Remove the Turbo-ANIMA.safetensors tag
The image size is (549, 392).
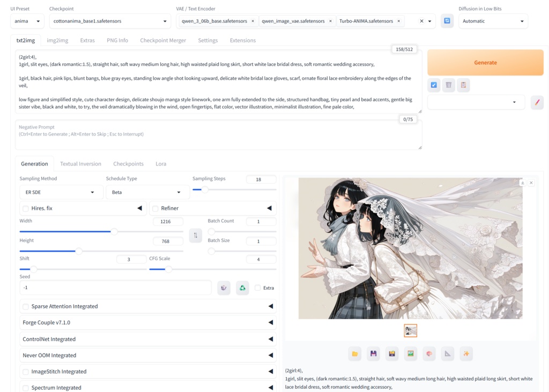click(x=398, y=21)
